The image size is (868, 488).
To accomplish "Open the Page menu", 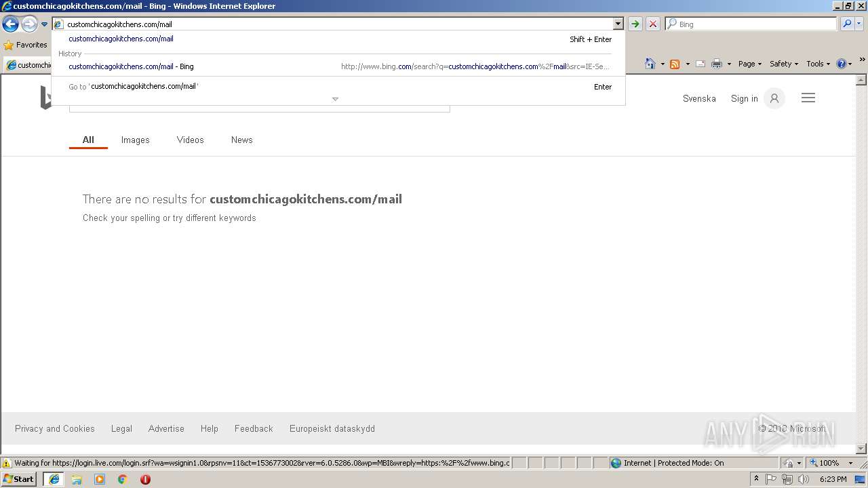I will (749, 64).
